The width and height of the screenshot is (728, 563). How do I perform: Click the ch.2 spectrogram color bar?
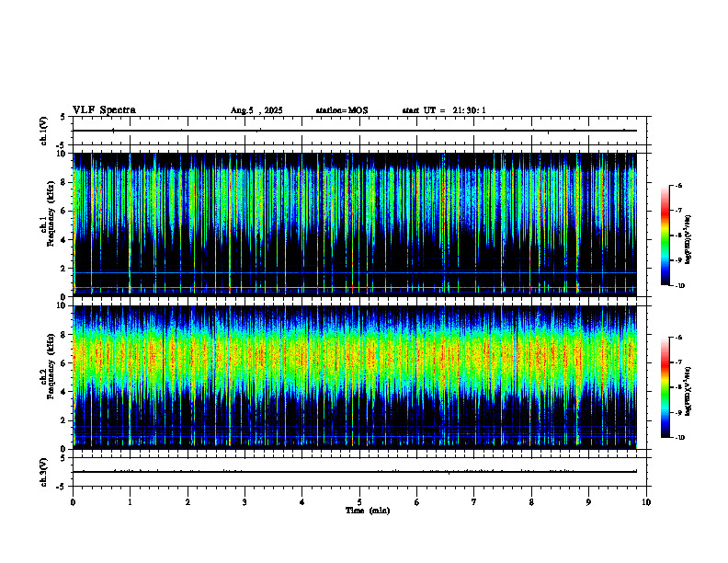point(665,387)
